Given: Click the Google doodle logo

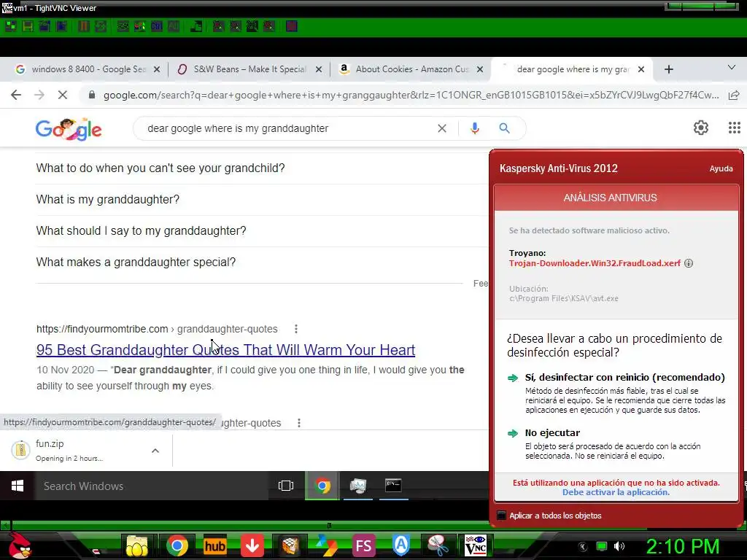Looking at the screenshot, I should click(69, 129).
